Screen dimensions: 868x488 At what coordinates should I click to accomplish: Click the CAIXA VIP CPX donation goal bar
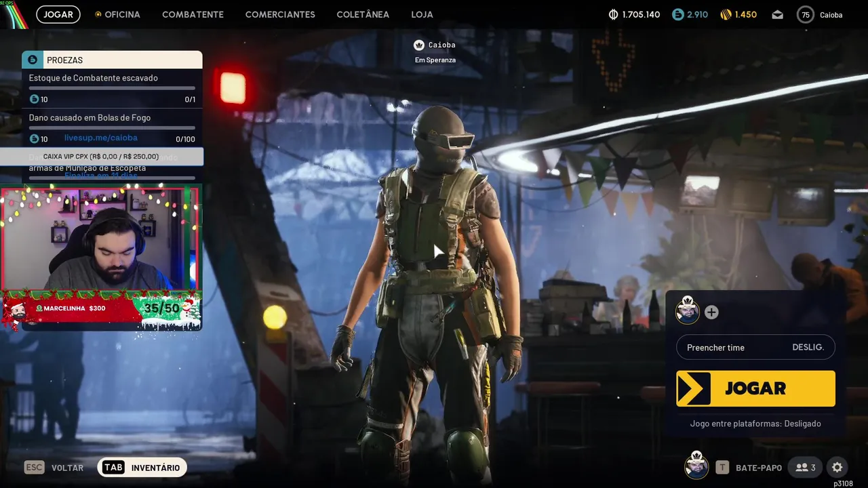click(x=102, y=157)
